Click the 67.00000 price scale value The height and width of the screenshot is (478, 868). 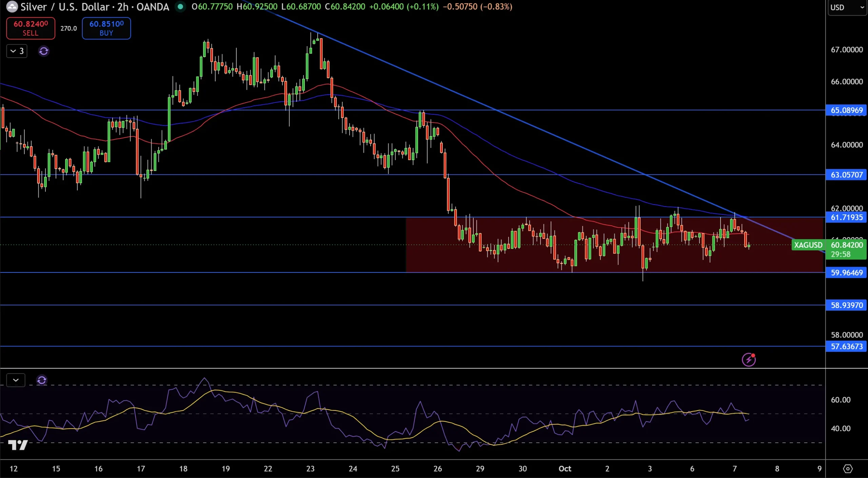(x=846, y=50)
